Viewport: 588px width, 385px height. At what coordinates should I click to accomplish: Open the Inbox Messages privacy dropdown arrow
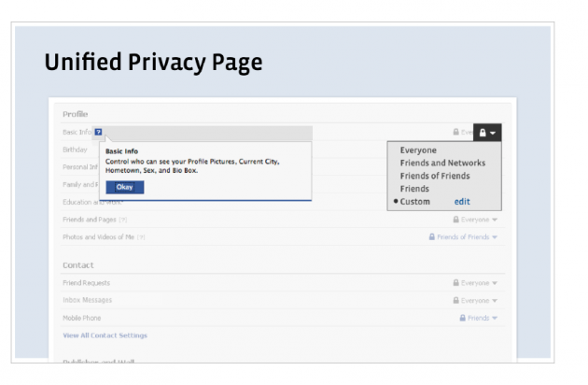point(495,300)
